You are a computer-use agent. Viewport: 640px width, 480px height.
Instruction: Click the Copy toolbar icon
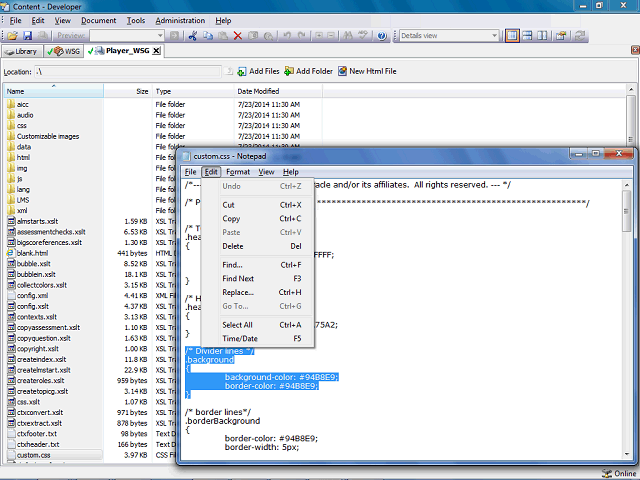pos(208,36)
